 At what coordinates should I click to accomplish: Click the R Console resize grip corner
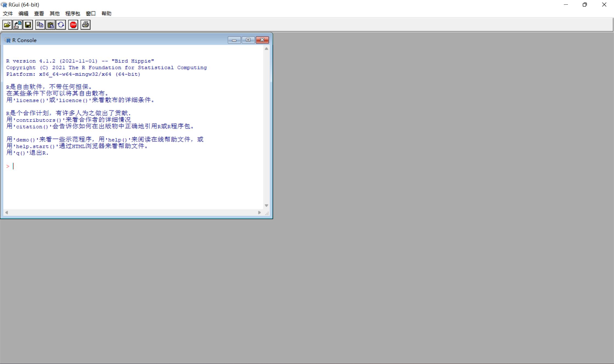coord(267,213)
